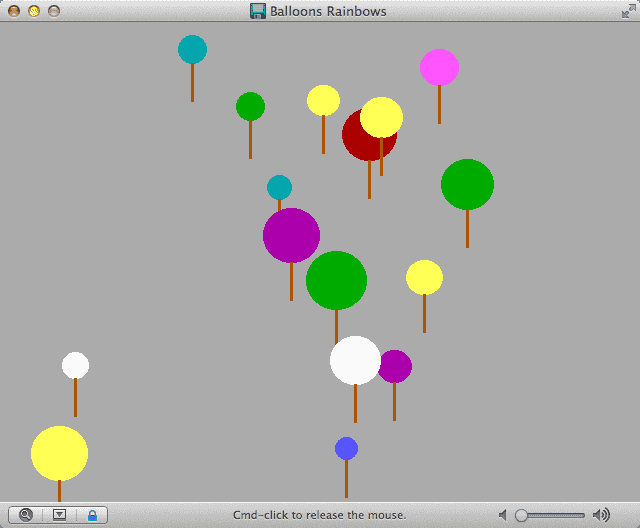Click the volume slider knob
This screenshot has height=528, width=640.
pyautogui.click(x=521, y=515)
